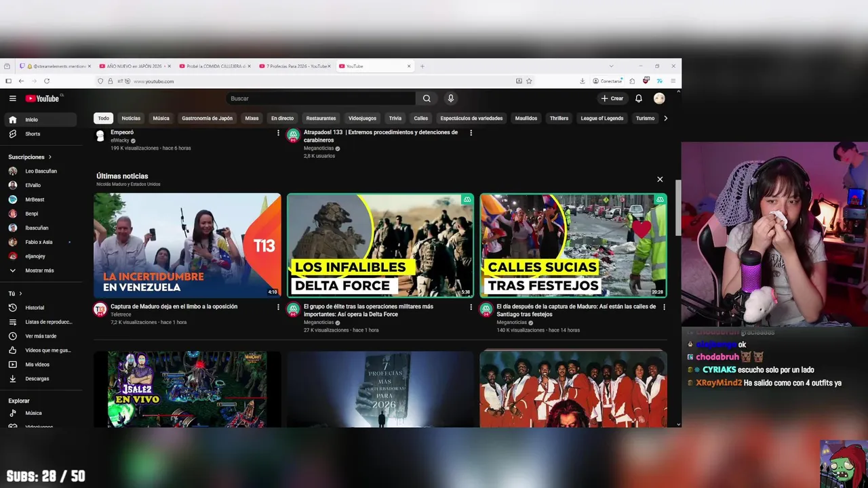Image resolution: width=868 pixels, height=488 pixels.
Task: Open the account avatar menu
Action: pyautogui.click(x=659, y=98)
